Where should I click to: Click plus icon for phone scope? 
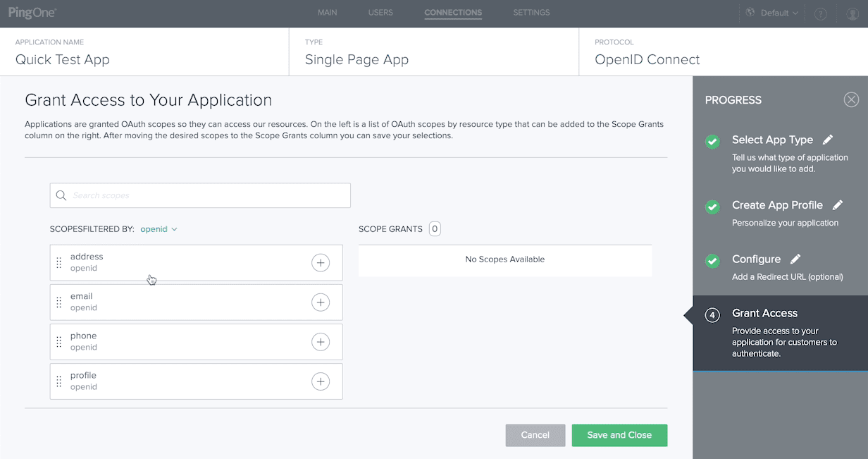pyautogui.click(x=321, y=342)
